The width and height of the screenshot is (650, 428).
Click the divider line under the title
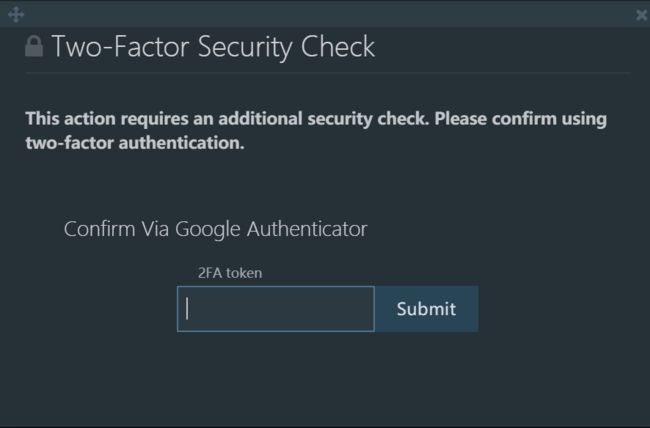tap(327, 73)
